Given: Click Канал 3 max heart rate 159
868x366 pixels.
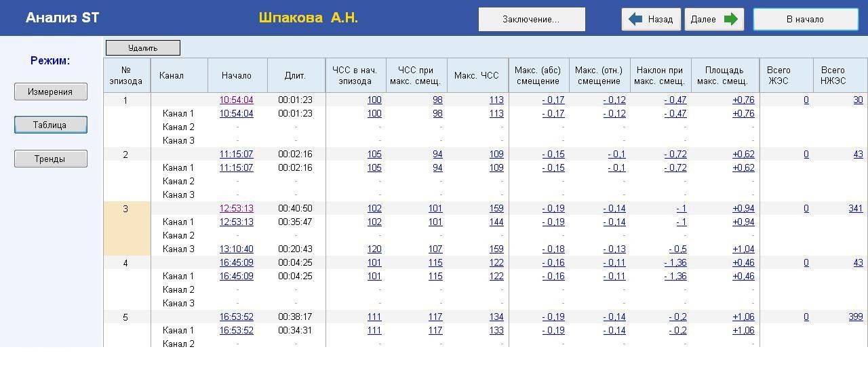Looking at the screenshot, I should tap(496, 249).
